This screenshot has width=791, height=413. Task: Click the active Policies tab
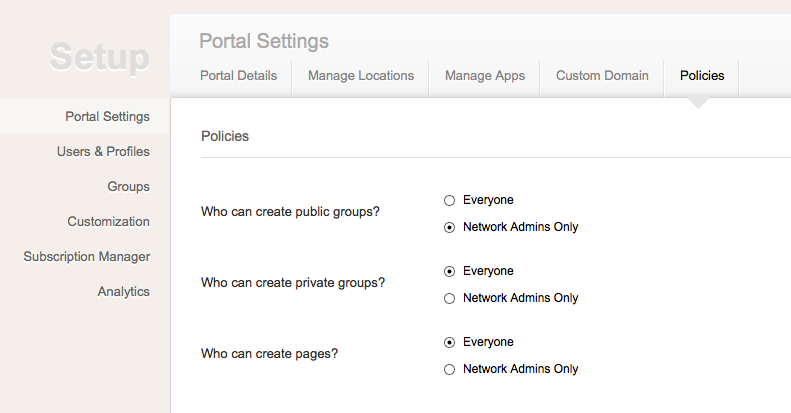click(x=701, y=76)
